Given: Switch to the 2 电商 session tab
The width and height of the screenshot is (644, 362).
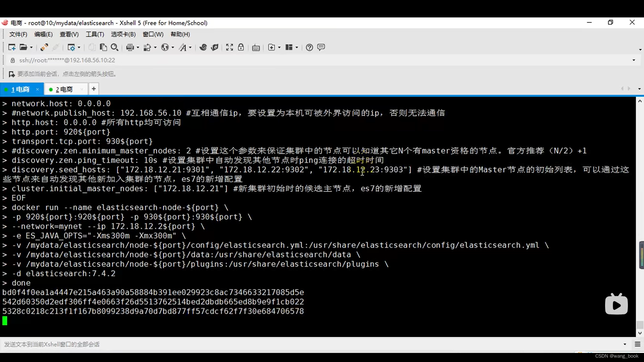Looking at the screenshot, I should tap(64, 89).
